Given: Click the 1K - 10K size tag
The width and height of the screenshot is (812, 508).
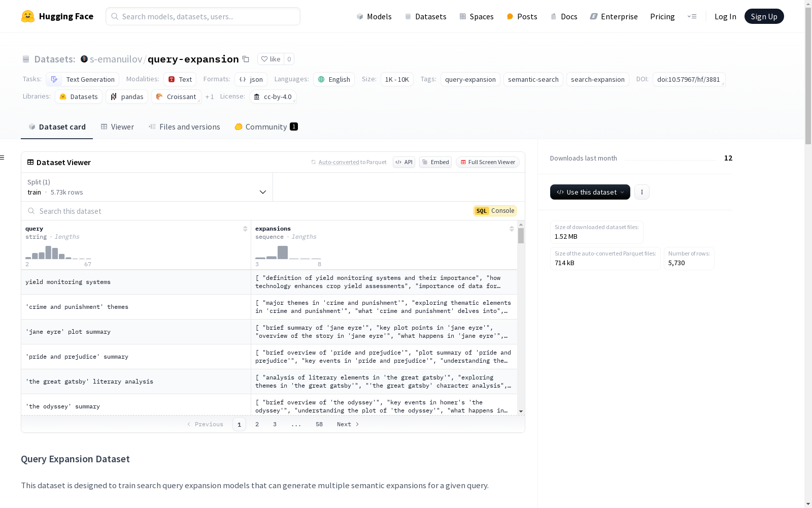Looking at the screenshot, I should coord(397,79).
